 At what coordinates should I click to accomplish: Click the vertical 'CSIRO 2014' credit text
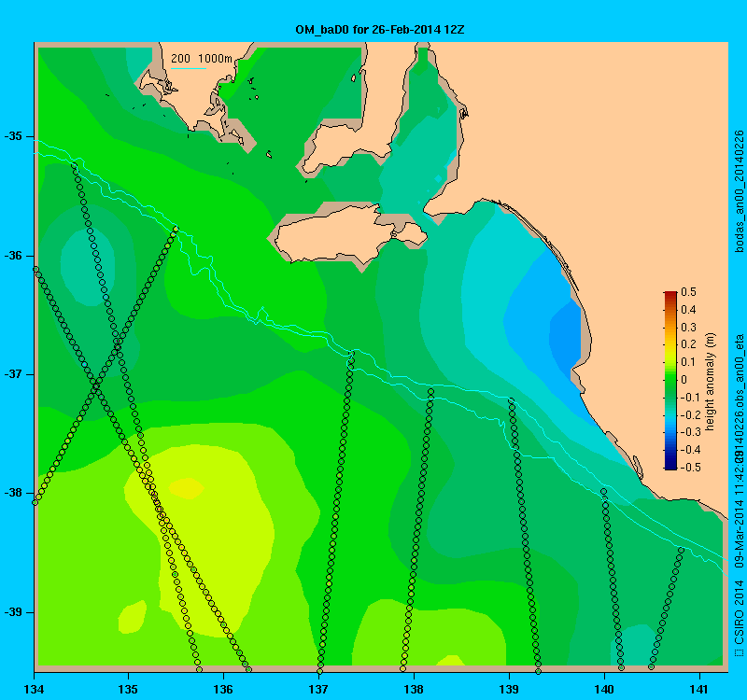coord(739,612)
